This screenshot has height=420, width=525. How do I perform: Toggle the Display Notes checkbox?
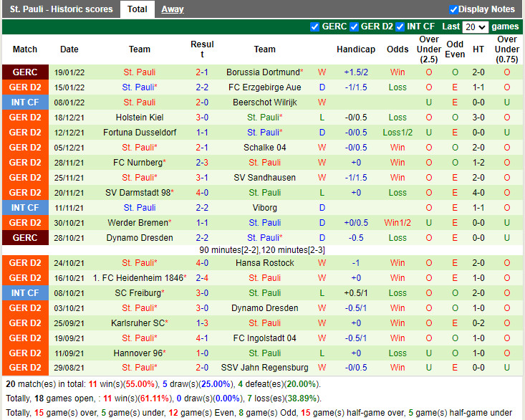pyautogui.click(x=453, y=10)
